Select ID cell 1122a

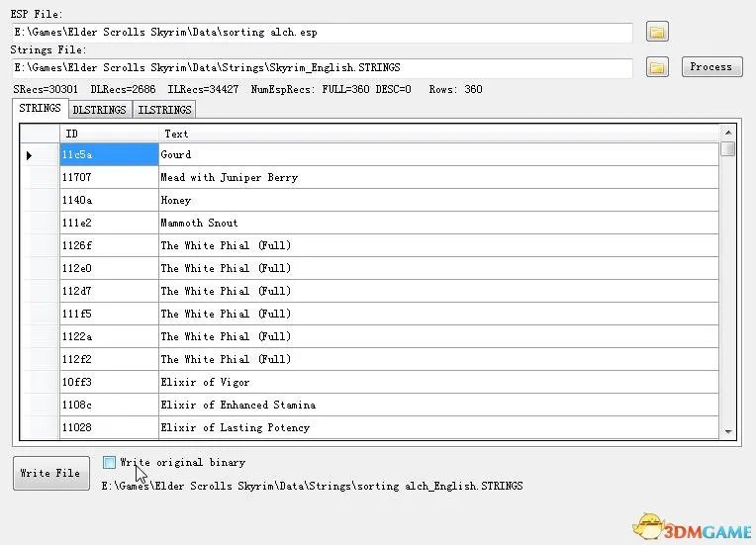[x=110, y=336]
